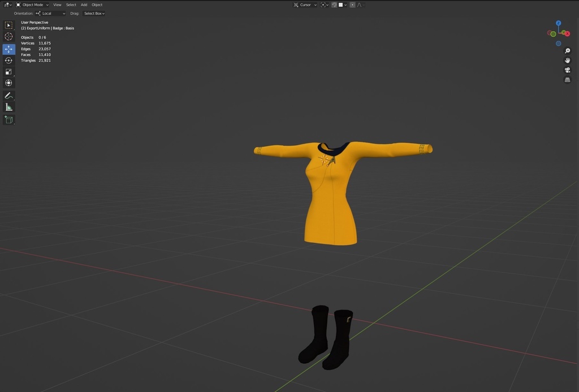Open the Object Mode dropdown

click(31, 5)
